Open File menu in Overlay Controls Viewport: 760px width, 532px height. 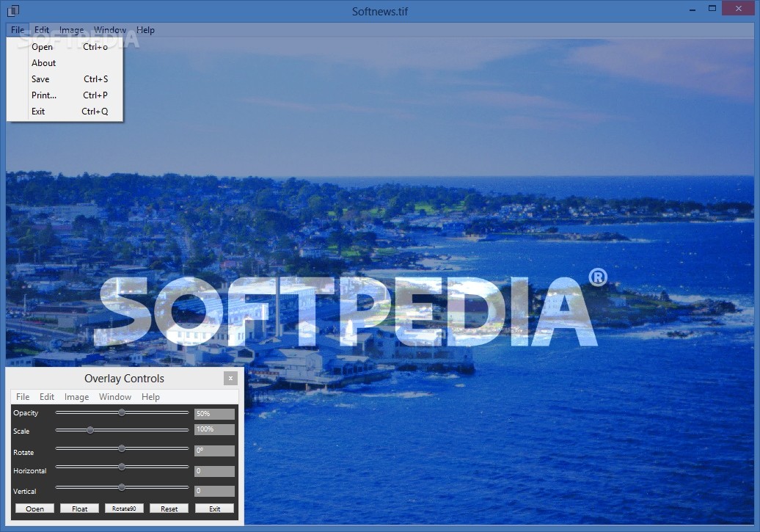23,397
